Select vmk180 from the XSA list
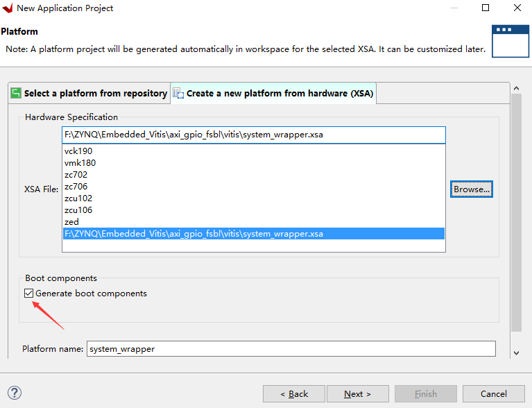Viewport: 532px width, 408px height. click(x=254, y=163)
